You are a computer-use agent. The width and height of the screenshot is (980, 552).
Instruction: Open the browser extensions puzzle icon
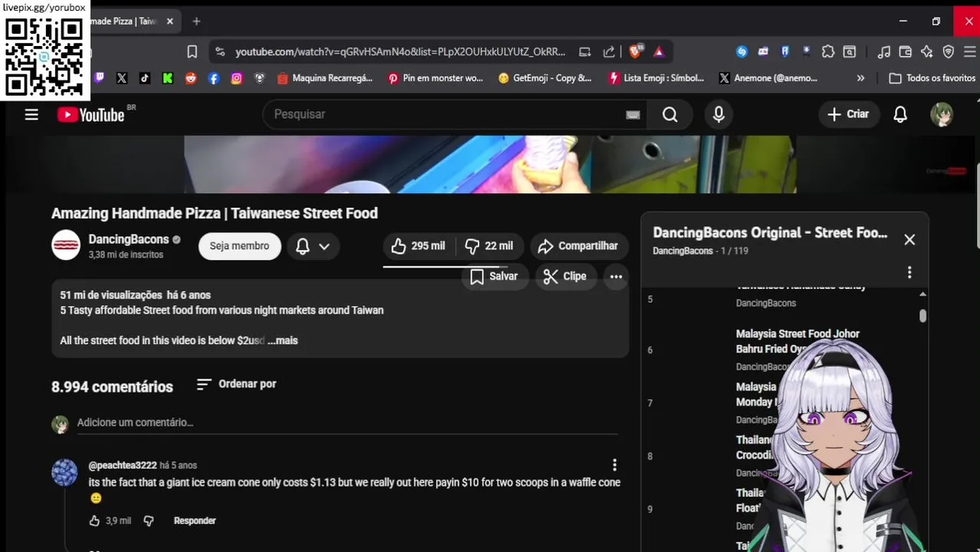point(827,51)
